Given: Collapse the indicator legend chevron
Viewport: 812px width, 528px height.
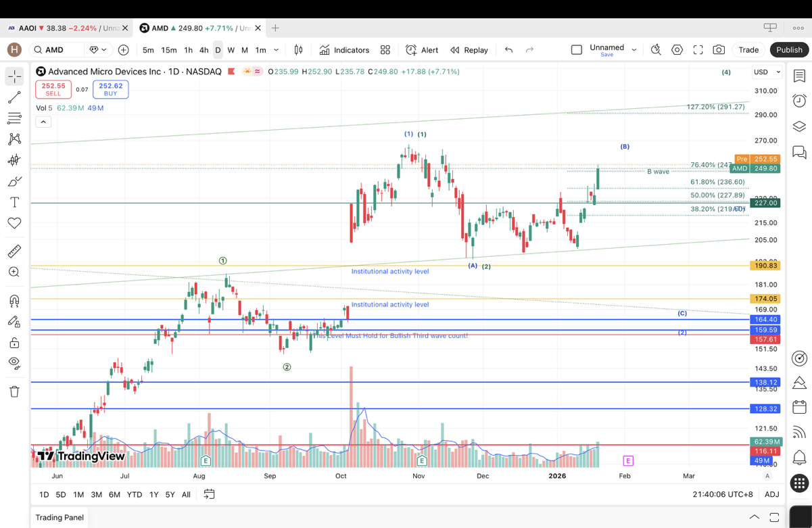Looking at the screenshot, I should point(43,122).
